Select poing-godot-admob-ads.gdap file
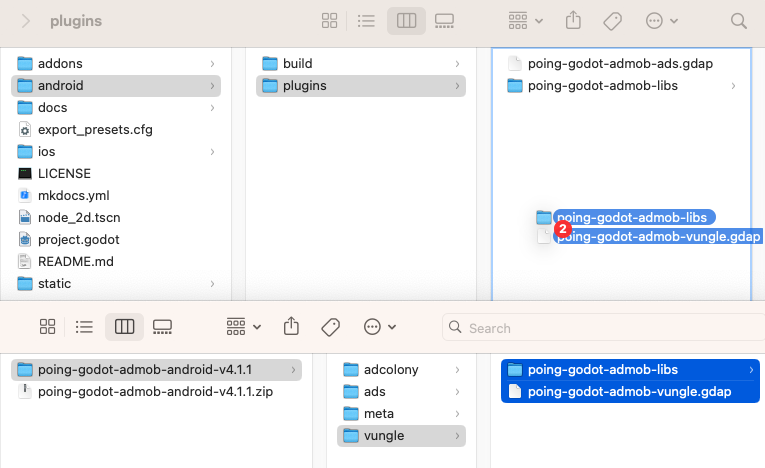The height and width of the screenshot is (468, 765). point(621,63)
